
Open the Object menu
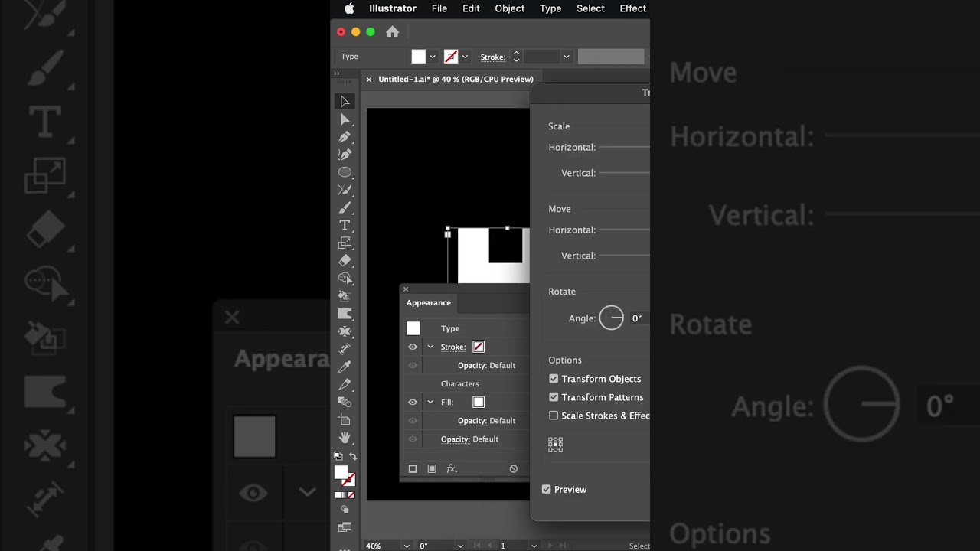pyautogui.click(x=510, y=8)
